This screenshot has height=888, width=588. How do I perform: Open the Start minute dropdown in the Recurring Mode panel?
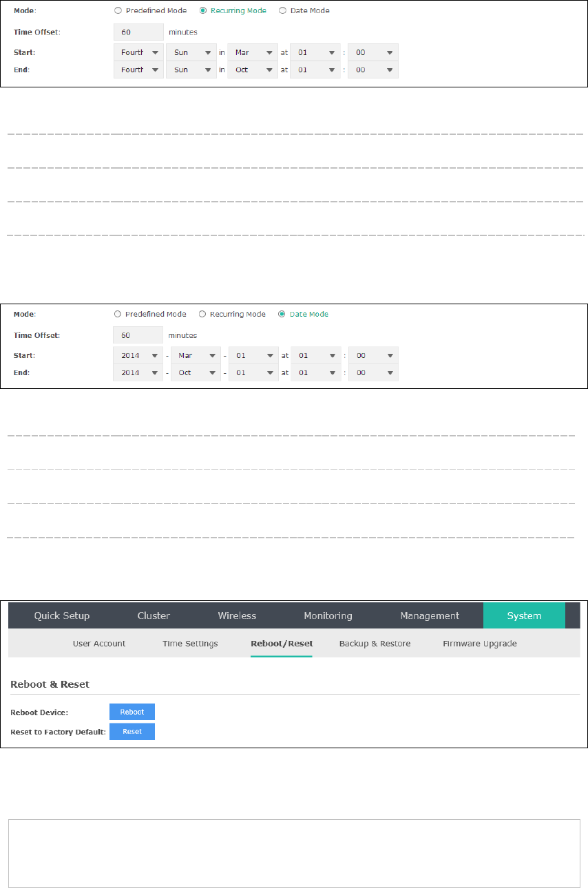pyautogui.click(x=373, y=52)
